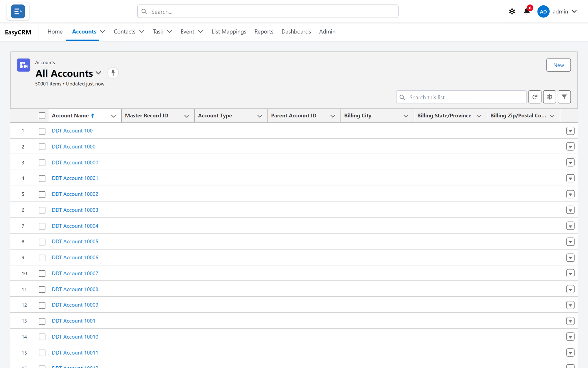Viewport: 588px width, 368px height.
Task: Open Account Type column menu
Action: point(259,116)
